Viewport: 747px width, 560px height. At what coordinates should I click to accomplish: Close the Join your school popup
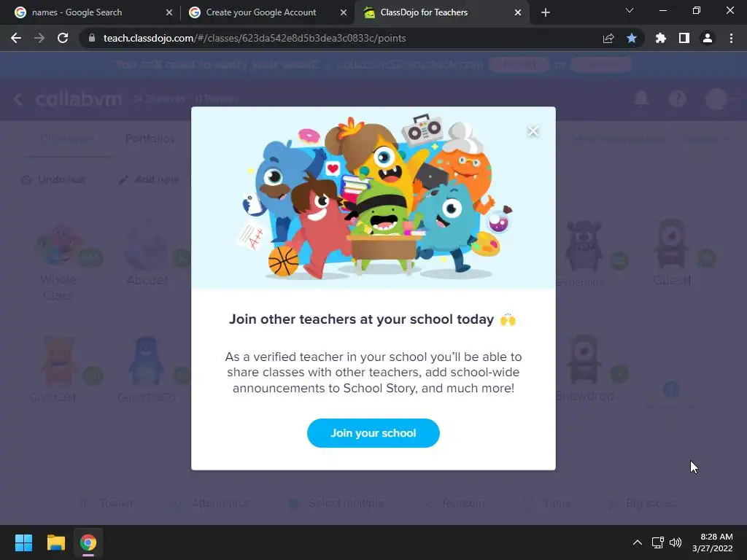[533, 131]
